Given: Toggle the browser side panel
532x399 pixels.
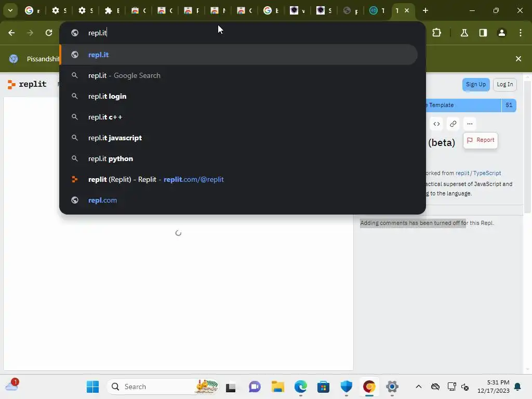Looking at the screenshot, I should point(483,33).
